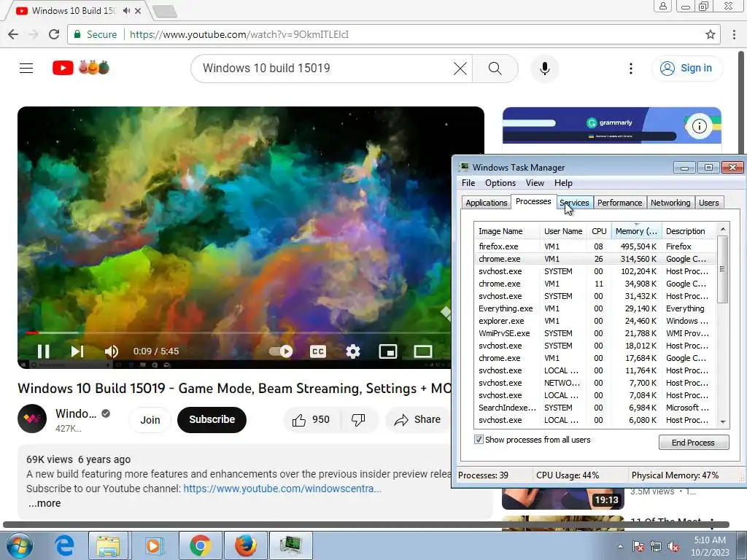Open the Grammarly ad info icon

click(700, 125)
